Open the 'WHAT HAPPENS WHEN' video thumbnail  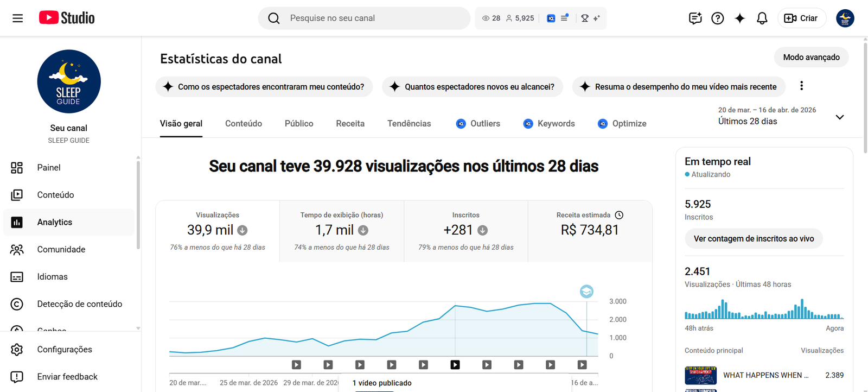tap(700, 375)
